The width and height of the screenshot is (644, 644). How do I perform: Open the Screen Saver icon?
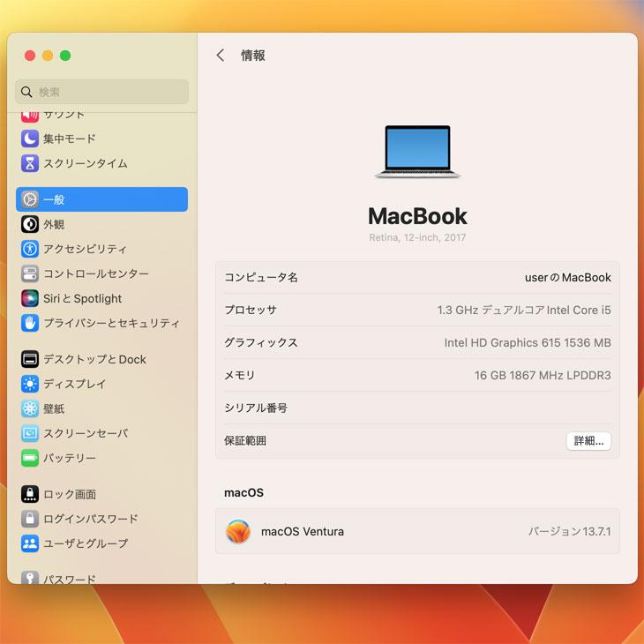coord(30,433)
